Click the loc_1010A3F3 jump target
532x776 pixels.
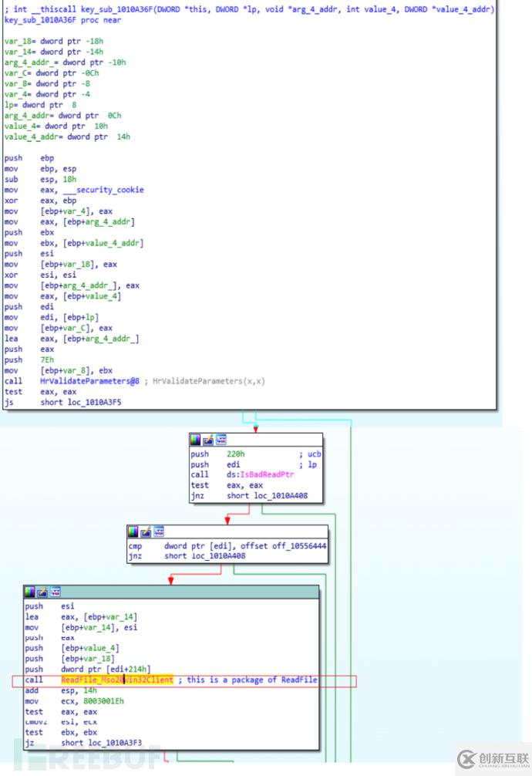coord(116,743)
